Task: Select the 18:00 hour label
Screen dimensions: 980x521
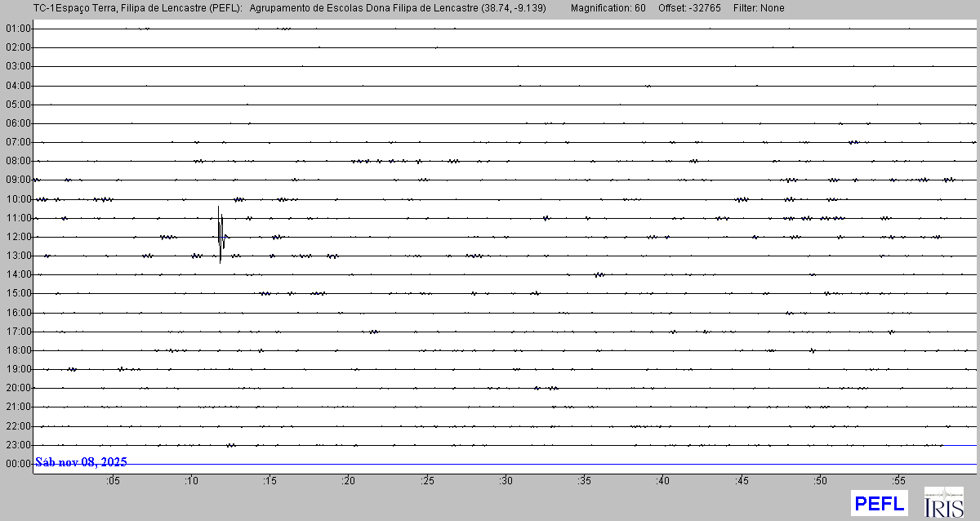Action: point(18,350)
